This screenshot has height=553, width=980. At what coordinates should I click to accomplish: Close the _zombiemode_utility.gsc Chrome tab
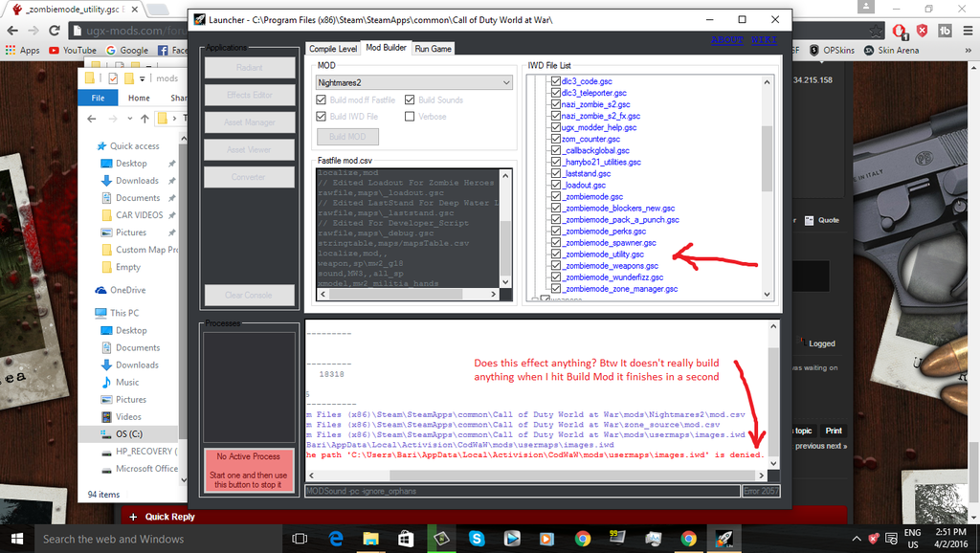click(134, 10)
